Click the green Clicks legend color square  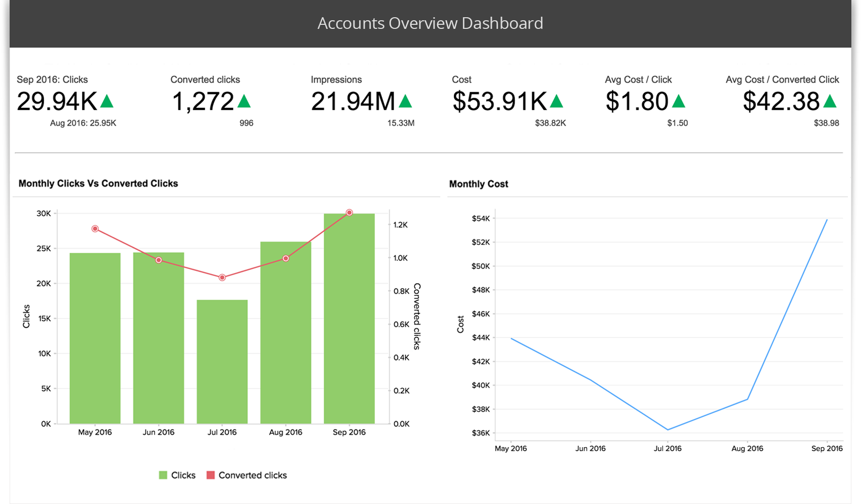tap(163, 475)
